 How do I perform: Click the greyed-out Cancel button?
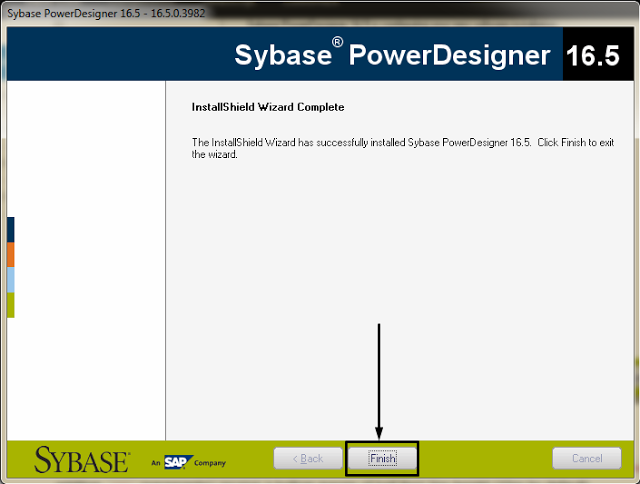pos(587,458)
